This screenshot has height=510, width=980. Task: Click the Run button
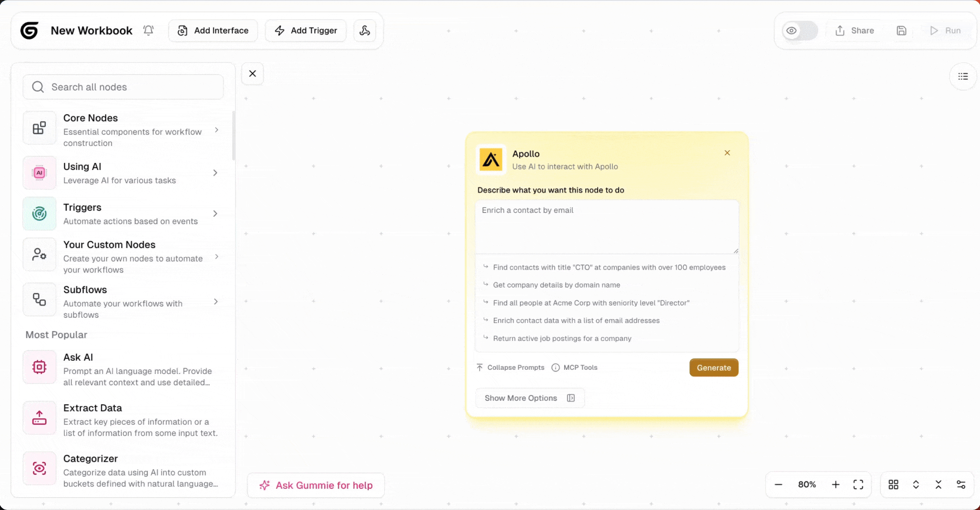946,31
